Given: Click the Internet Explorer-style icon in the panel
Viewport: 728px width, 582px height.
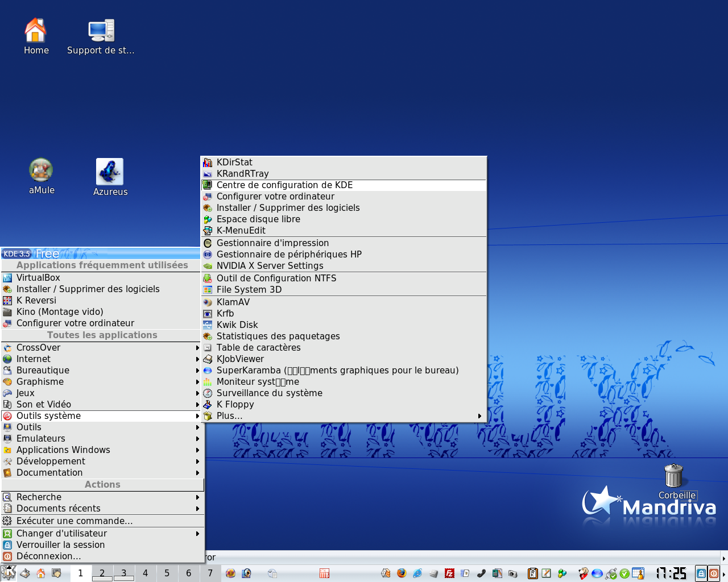Looking at the screenshot, I should (417, 573).
